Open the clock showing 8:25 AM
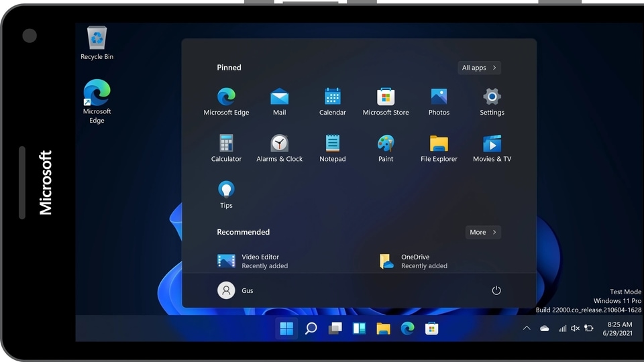The width and height of the screenshot is (644, 362). click(x=618, y=328)
